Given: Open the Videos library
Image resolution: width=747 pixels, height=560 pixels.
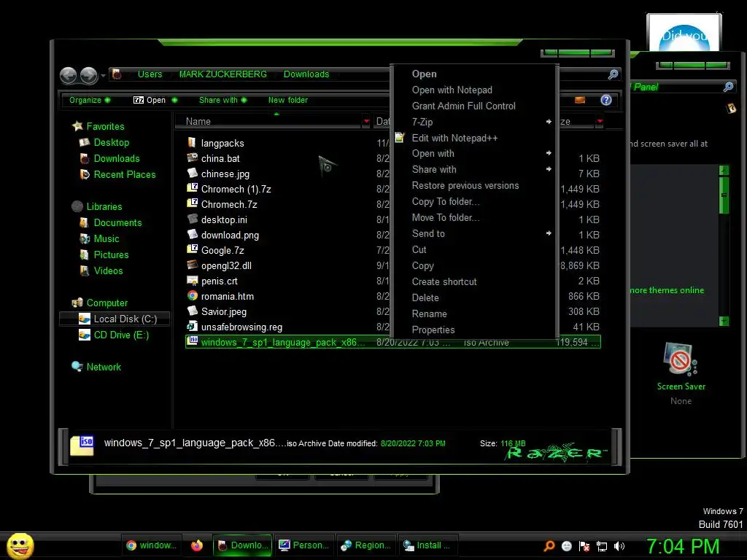Looking at the screenshot, I should [101, 271].
